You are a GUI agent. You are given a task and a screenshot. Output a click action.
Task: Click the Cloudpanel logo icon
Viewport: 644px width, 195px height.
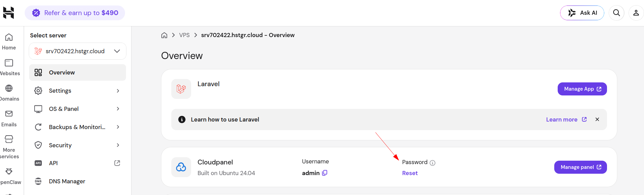tap(181, 167)
